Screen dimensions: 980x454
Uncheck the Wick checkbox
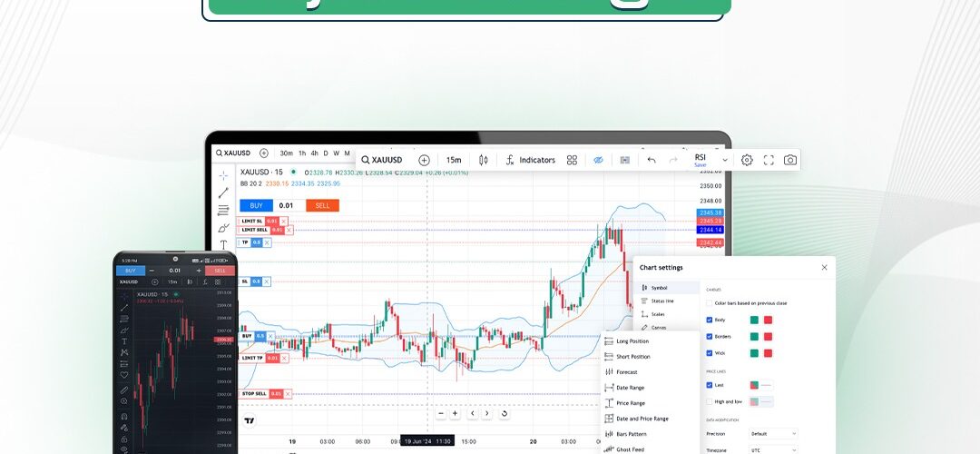710,352
